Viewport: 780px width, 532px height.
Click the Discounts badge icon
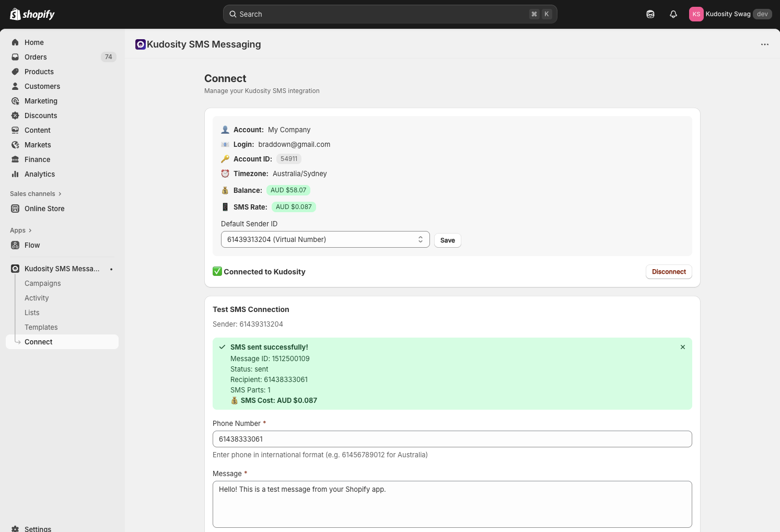point(15,115)
